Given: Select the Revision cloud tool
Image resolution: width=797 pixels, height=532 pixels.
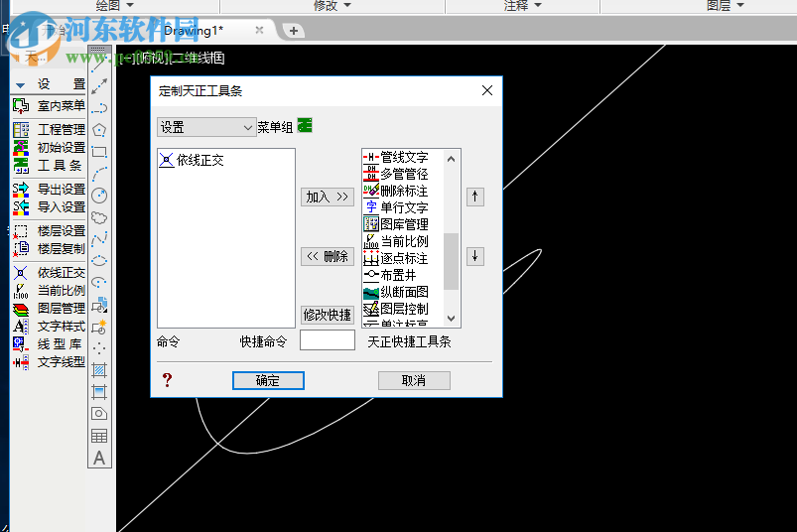Looking at the screenshot, I should point(99,217).
